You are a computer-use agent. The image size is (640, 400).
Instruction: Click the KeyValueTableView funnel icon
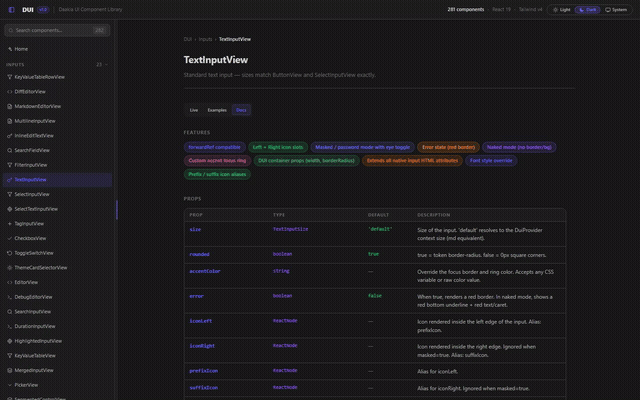point(10,356)
